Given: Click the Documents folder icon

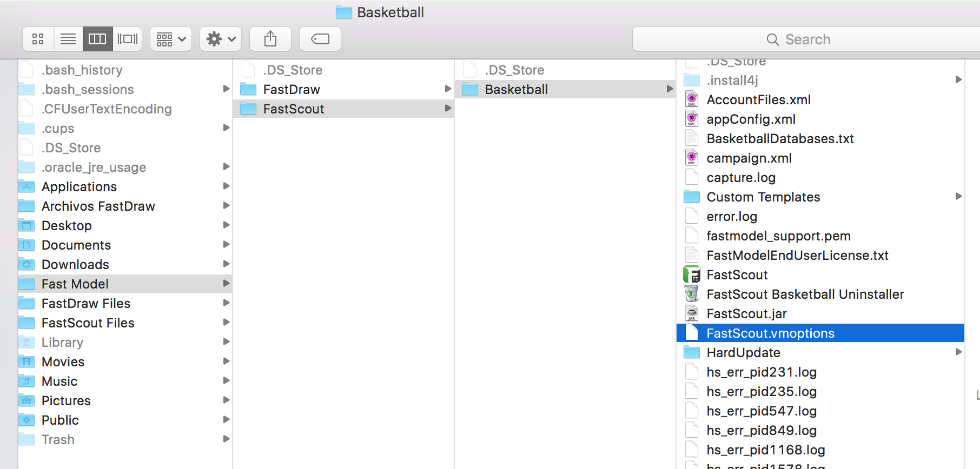Looking at the screenshot, I should [27, 245].
